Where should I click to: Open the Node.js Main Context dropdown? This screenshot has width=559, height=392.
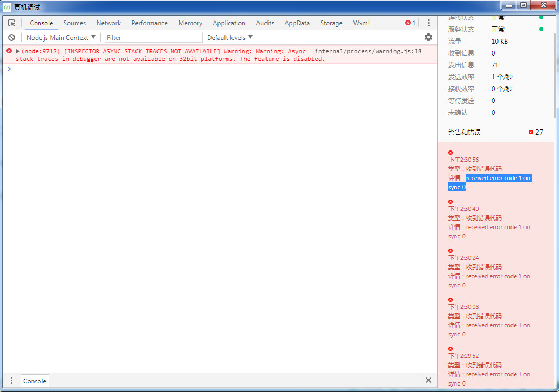pos(61,38)
